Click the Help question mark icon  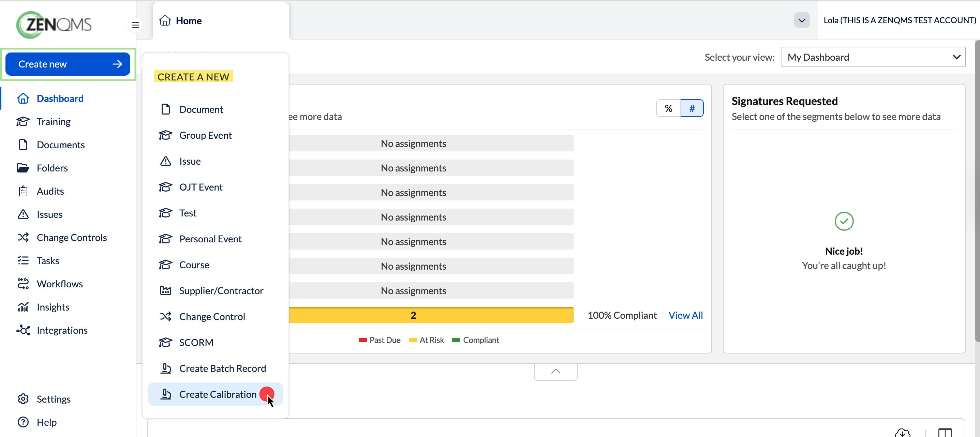(23, 423)
